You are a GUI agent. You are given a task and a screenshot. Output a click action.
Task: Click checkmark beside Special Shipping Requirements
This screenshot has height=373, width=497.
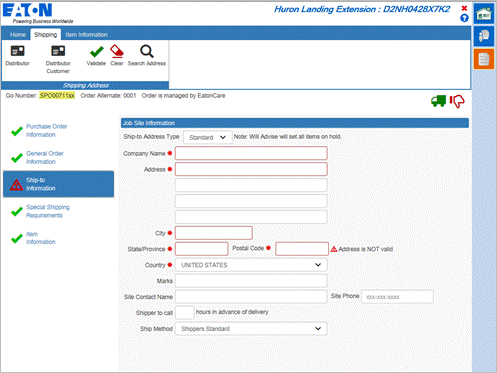point(17,211)
